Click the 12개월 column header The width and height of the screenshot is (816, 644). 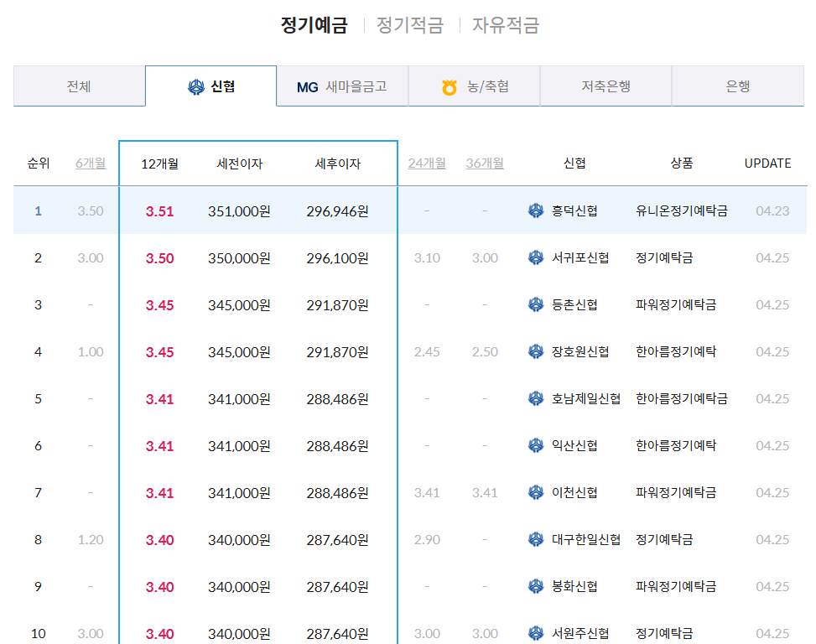[x=160, y=164]
